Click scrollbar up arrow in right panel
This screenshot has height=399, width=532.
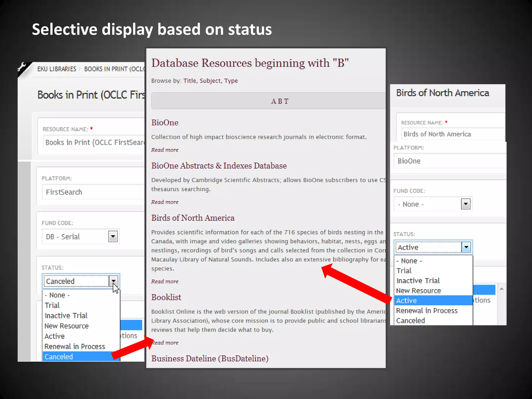(502, 289)
